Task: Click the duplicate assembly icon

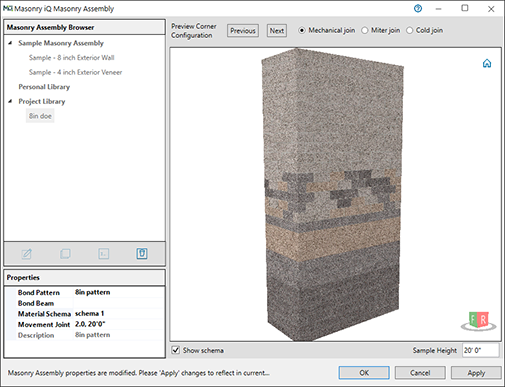Action: pyautogui.click(x=65, y=254)
